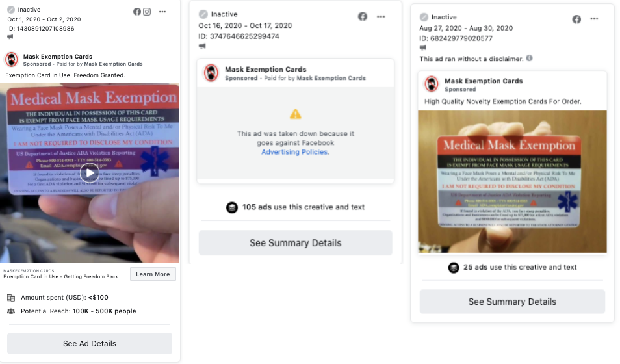Open three-dots menu on Oct 16 ad
620x364 pixels.
381,17
